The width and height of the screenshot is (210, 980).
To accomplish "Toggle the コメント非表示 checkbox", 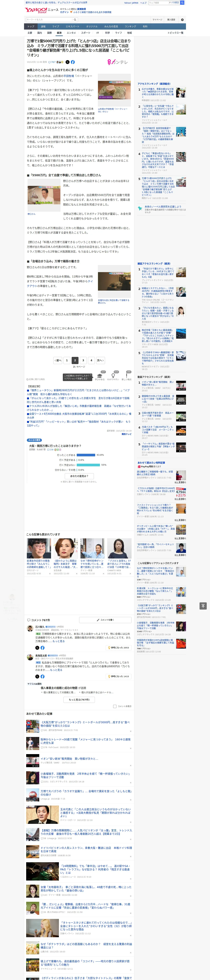I will tap(115, 706).
